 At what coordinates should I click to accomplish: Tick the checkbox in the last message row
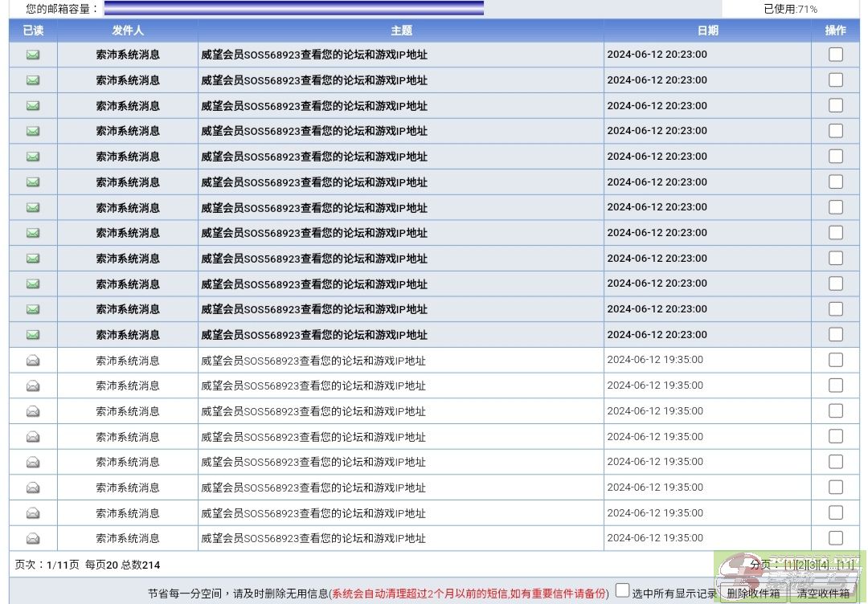tap(836, 538)
